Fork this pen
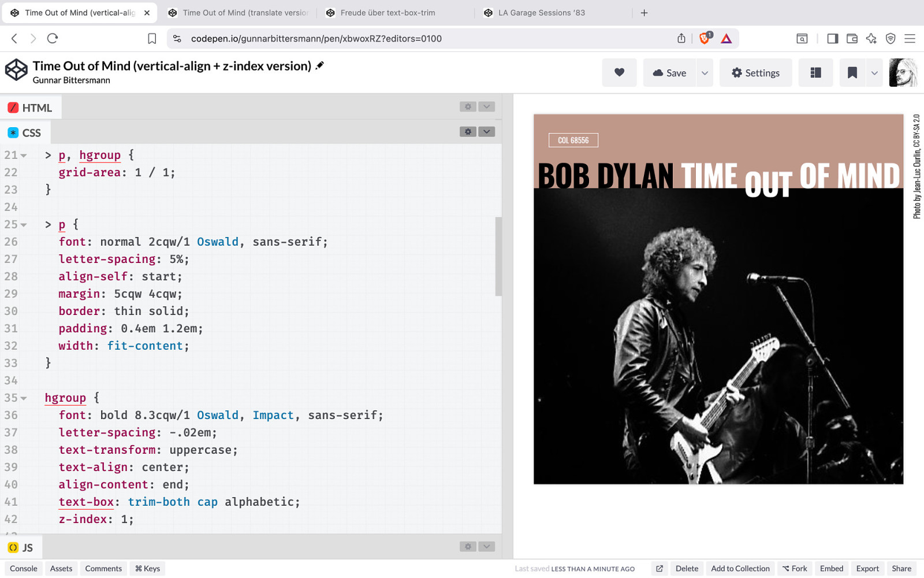The width and height of the screenshot is (924, 578). [795, 568]
